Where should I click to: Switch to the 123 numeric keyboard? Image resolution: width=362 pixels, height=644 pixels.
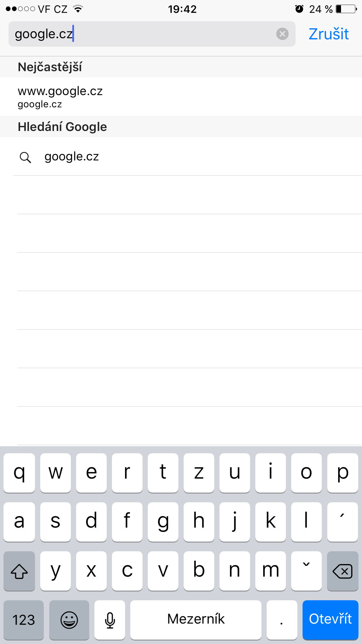tap(24, 619)
